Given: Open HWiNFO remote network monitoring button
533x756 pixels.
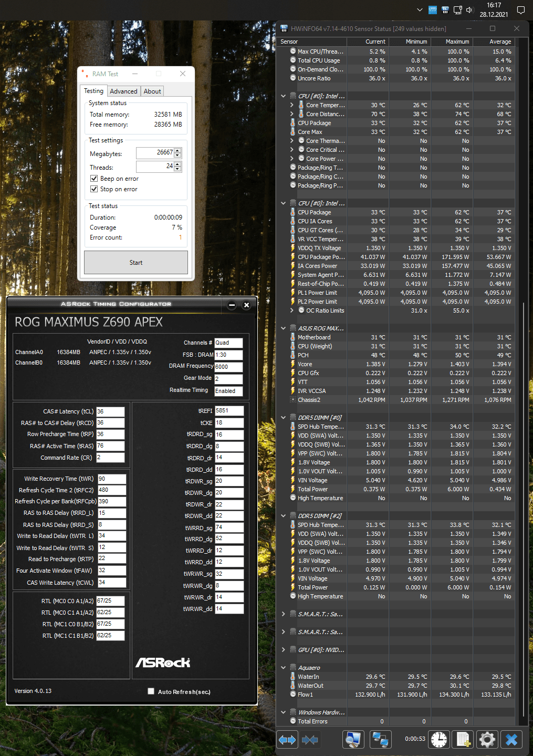Looking at the screenshot, I should click(380, 740).
